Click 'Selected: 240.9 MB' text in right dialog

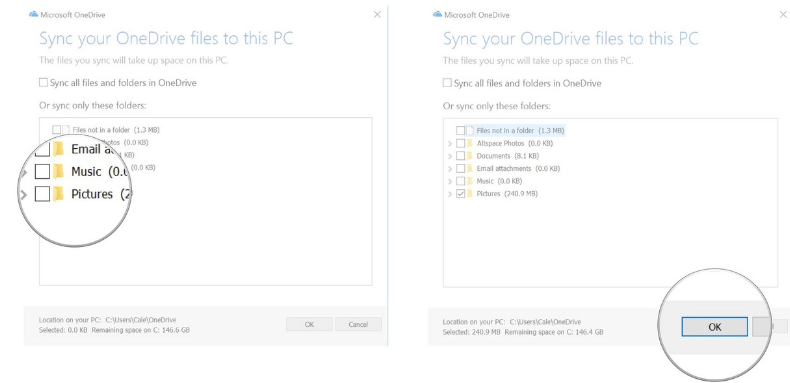472,333
